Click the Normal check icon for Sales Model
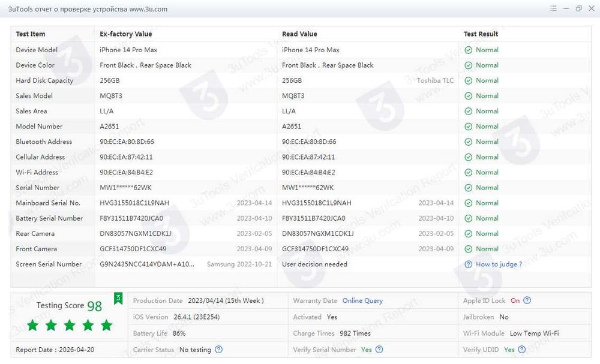Screen dimensions: 600x364 [x=469, y=96]
